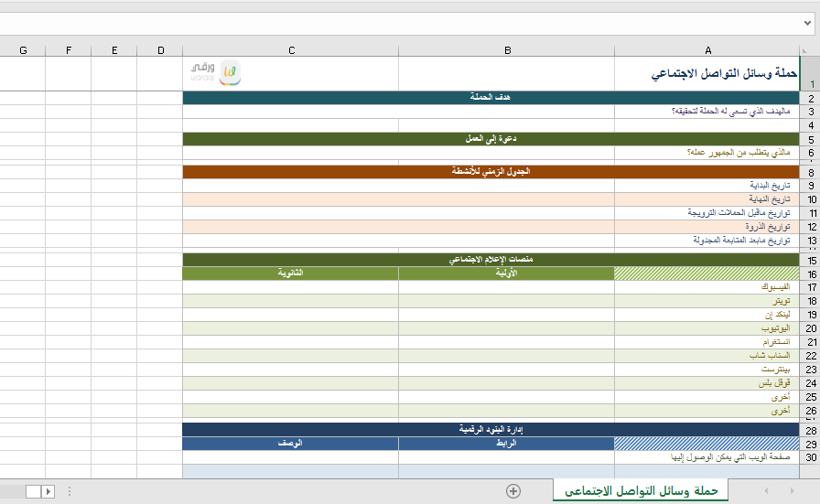Click the horizontal scrollbar thumb
The image size is (820, 504).
click(x=33, y=491)
